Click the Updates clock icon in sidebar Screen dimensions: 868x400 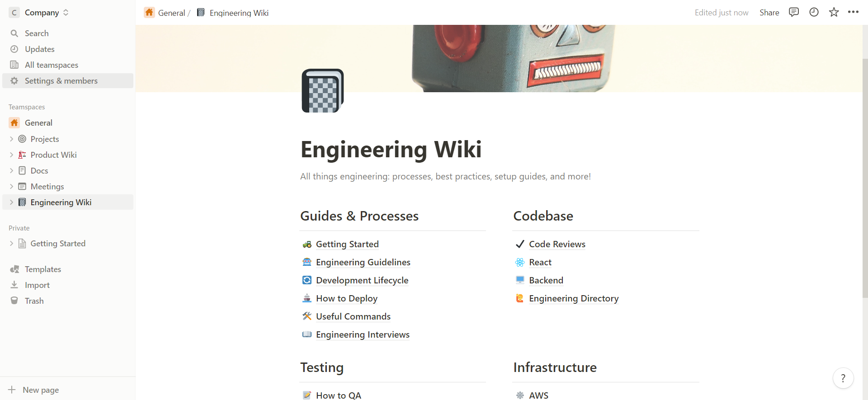14,49
